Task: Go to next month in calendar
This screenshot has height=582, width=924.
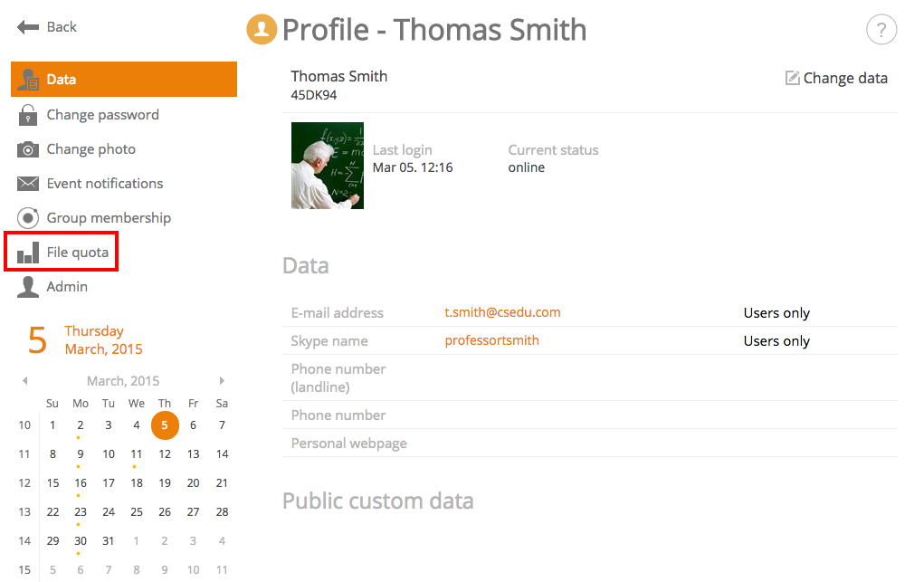Action: point(222,381)
